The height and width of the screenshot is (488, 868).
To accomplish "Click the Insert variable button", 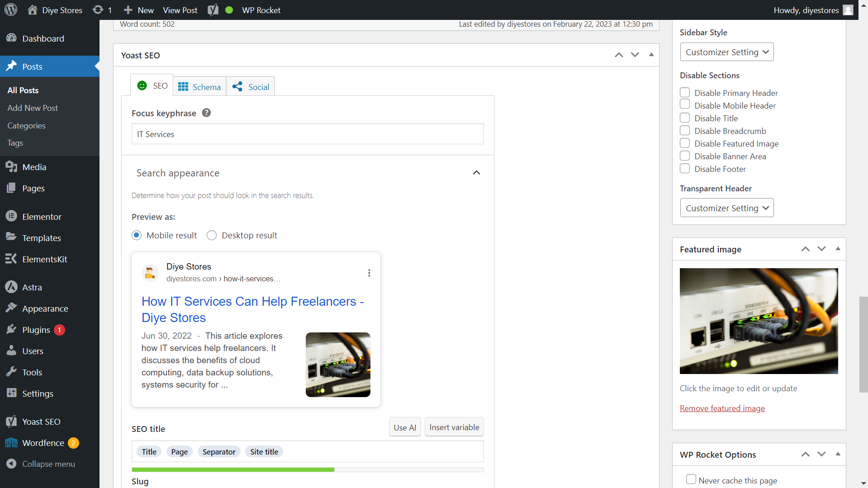I will pos(454,427).
